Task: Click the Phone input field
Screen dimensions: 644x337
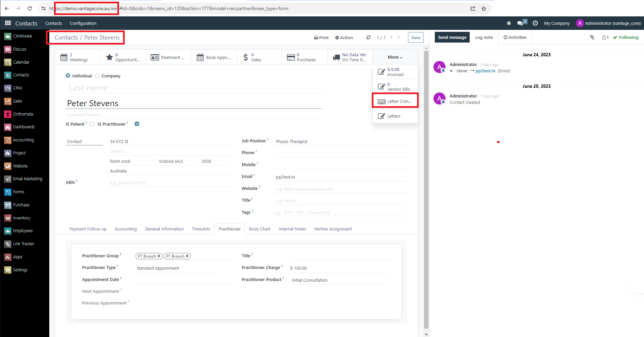Action: 340,153
